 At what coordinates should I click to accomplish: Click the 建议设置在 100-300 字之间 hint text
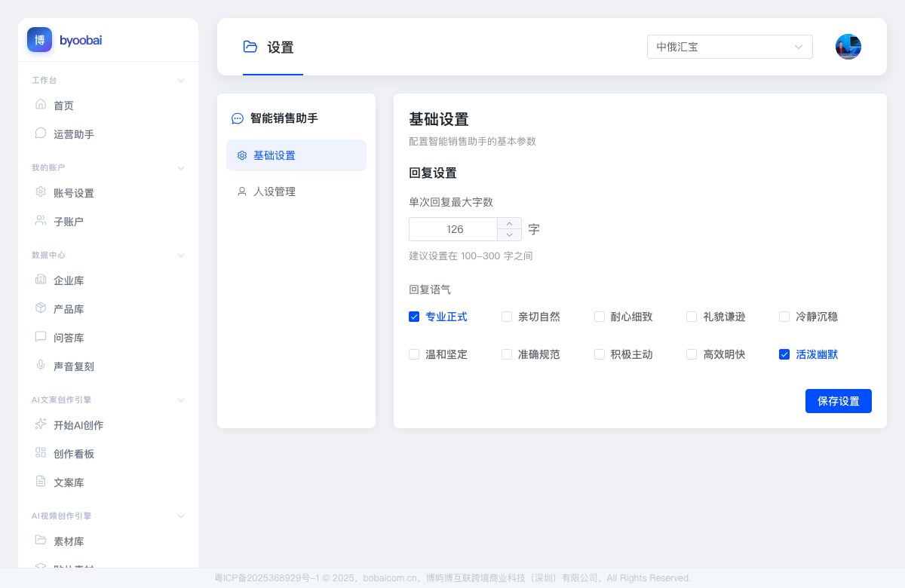[x=471, y=256]
